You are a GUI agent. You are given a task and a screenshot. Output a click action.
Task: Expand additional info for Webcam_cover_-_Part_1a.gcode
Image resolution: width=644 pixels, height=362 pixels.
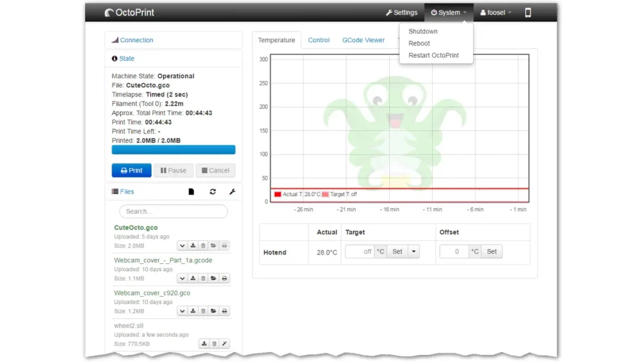182,278
